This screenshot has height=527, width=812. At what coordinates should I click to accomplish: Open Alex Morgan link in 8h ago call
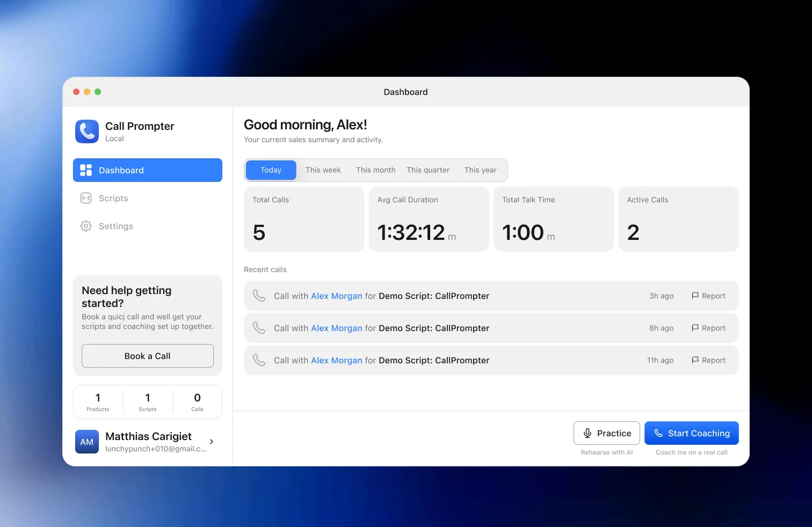[x=337, y=328]
